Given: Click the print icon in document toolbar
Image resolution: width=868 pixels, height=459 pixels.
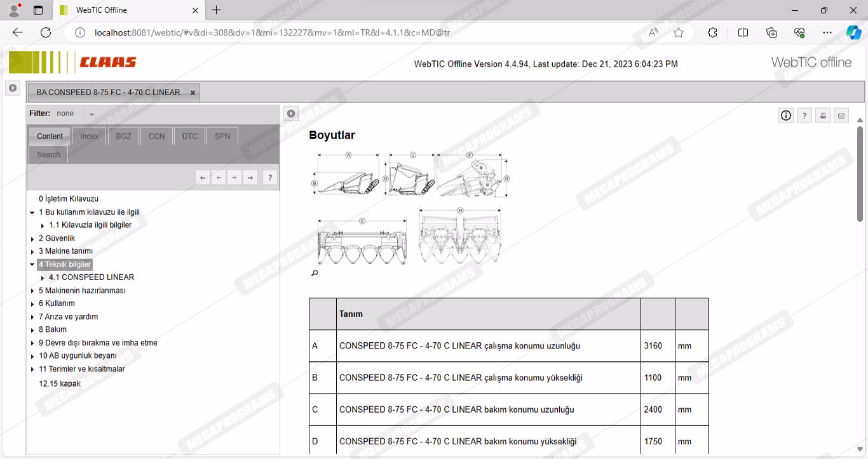Looking at the screenshot, I should [823, 116].
